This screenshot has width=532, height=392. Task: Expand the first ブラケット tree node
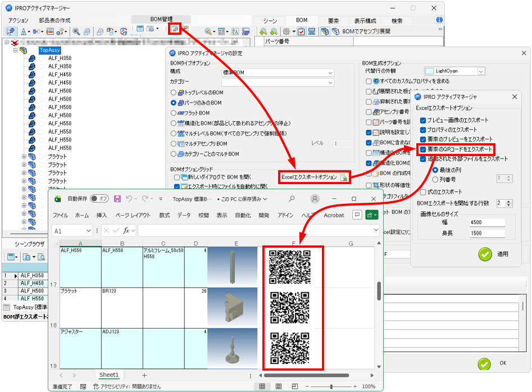24,156
